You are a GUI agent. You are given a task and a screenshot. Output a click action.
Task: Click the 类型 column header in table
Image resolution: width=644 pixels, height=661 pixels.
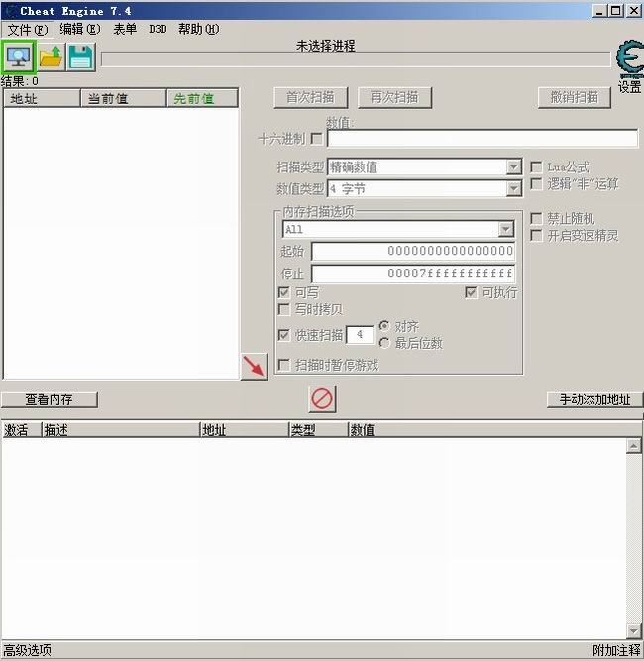(x=318, y=430)
